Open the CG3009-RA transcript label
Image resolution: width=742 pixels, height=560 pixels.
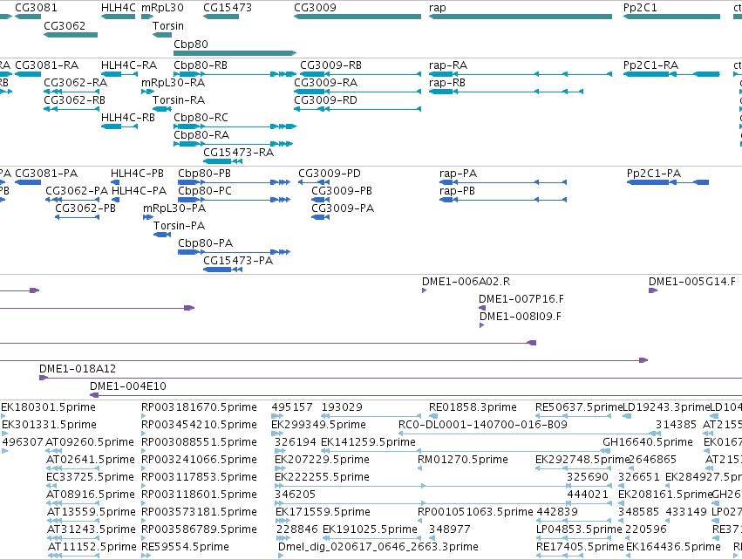(x=325, y=82)
